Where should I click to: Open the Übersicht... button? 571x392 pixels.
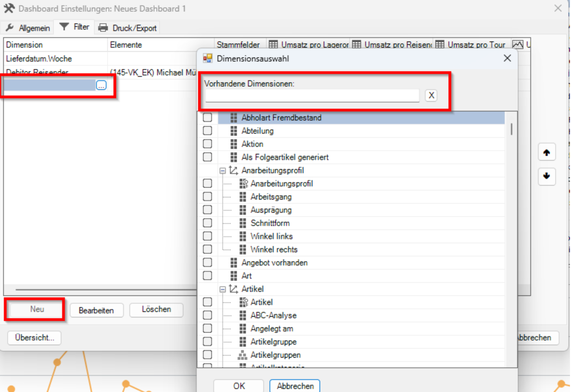click(x=34, y=338)
